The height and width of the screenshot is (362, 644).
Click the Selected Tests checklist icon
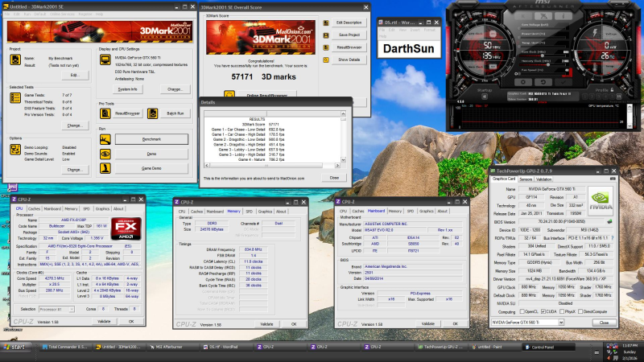15,97
